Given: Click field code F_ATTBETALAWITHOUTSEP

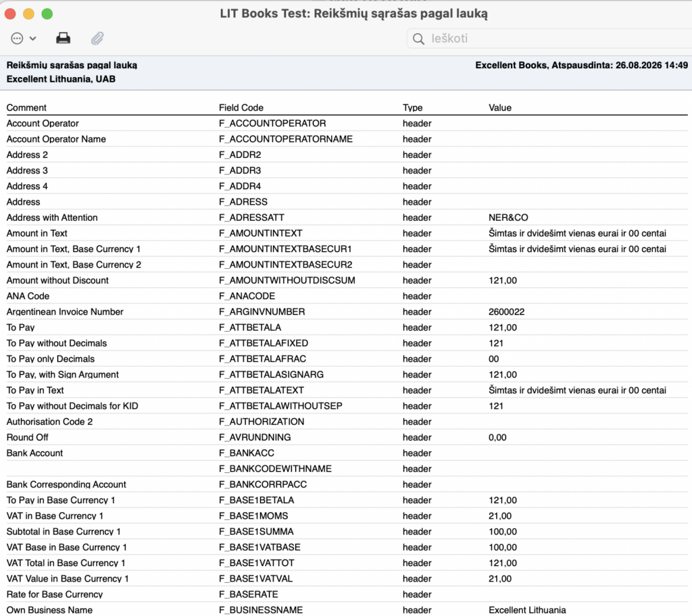Looking at the screenshot, I should pyautogui.click(x=280, y=406).
